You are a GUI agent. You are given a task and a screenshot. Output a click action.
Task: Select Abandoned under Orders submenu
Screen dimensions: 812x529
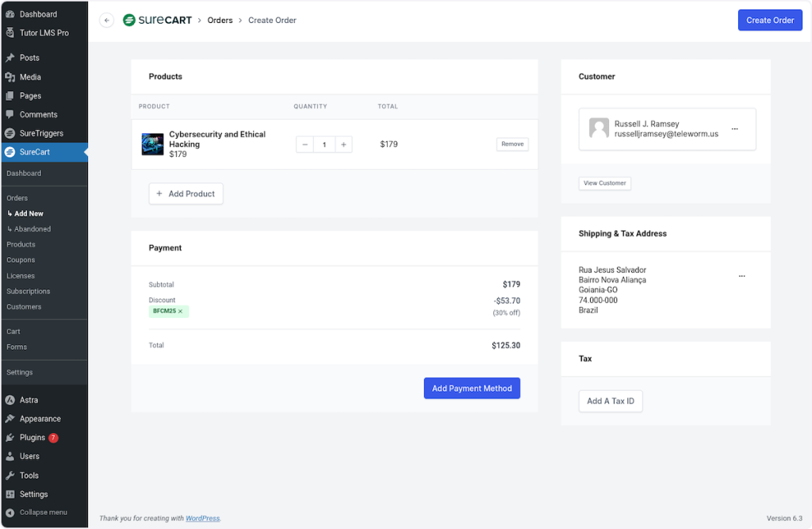[32, 229]
